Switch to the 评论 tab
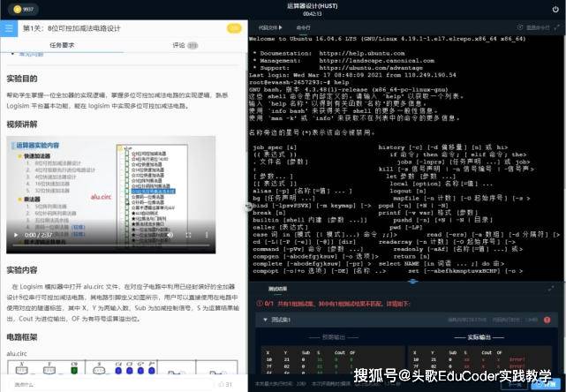The image size is (566, 392). click(185, 45)
